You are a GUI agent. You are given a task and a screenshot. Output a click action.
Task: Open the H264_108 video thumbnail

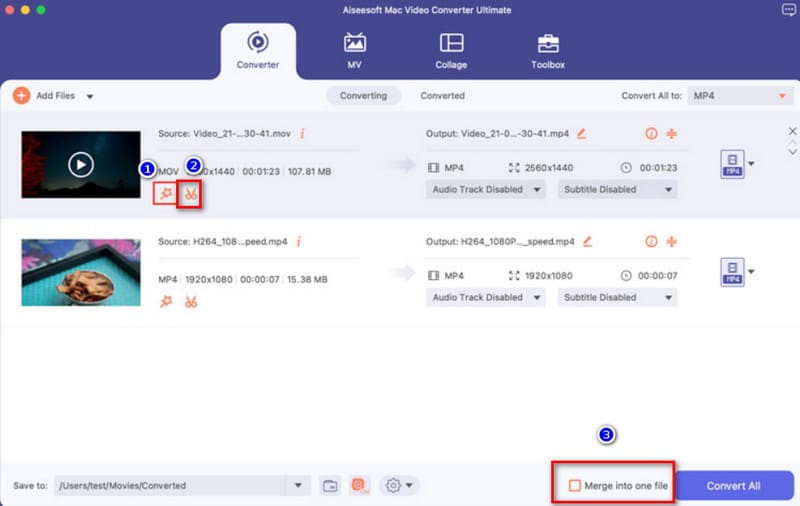click(81, 272)
